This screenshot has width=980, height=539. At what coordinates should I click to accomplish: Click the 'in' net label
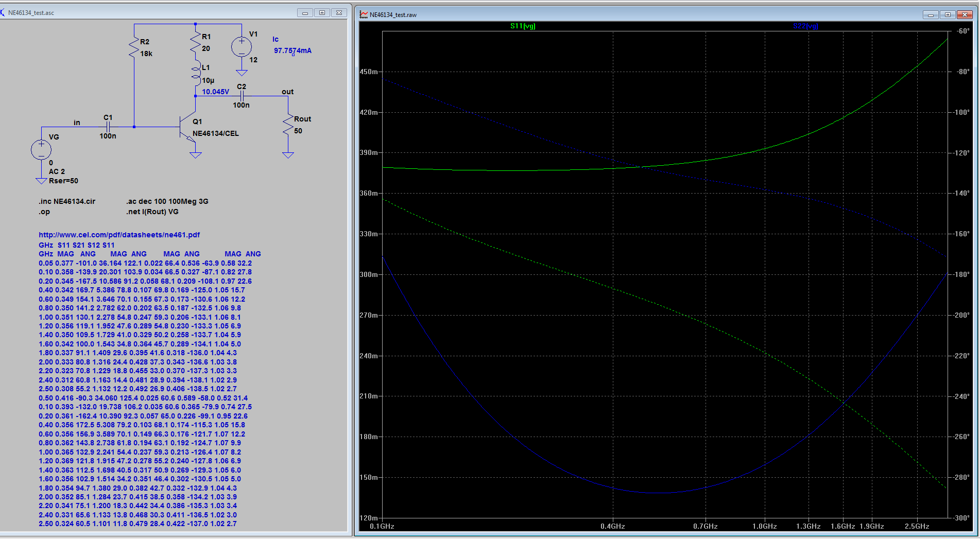77,123
